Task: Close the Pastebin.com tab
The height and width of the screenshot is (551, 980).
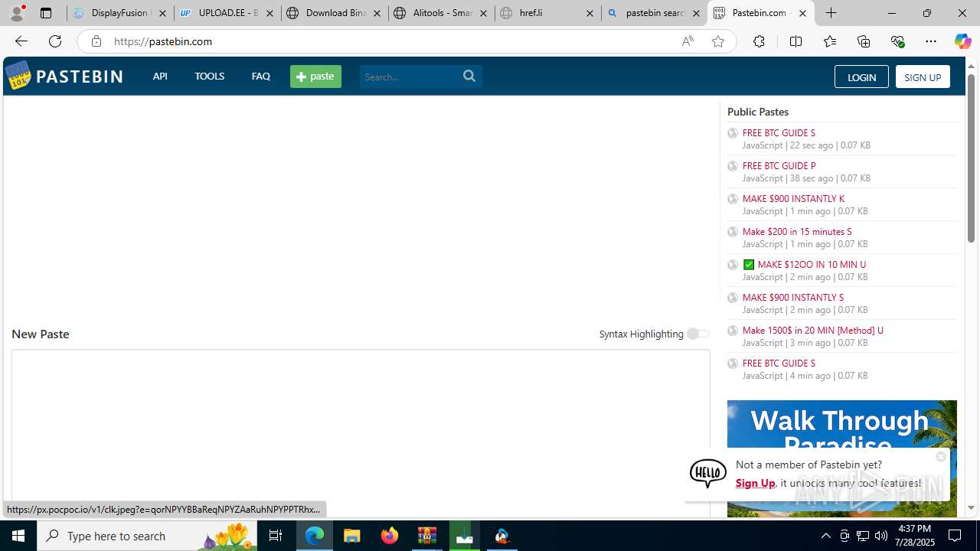Action: (802, 13)
